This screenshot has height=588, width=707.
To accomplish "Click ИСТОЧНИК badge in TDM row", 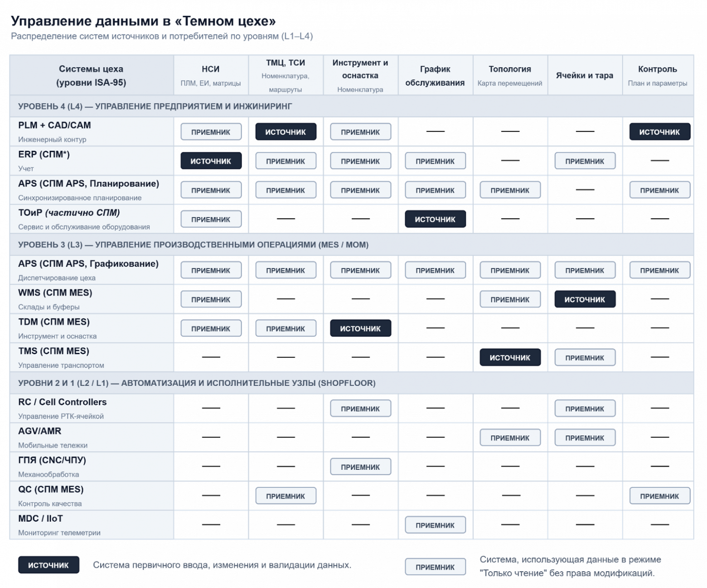I will (360, 328).
